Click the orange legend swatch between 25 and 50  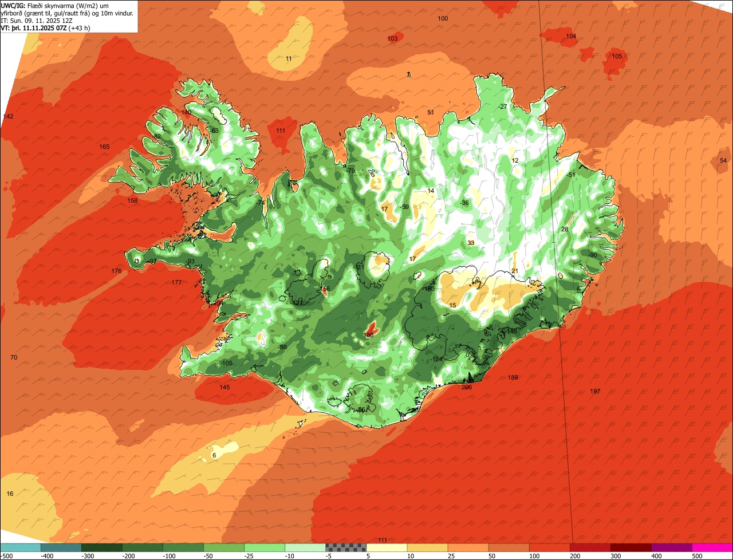point(468,547)
